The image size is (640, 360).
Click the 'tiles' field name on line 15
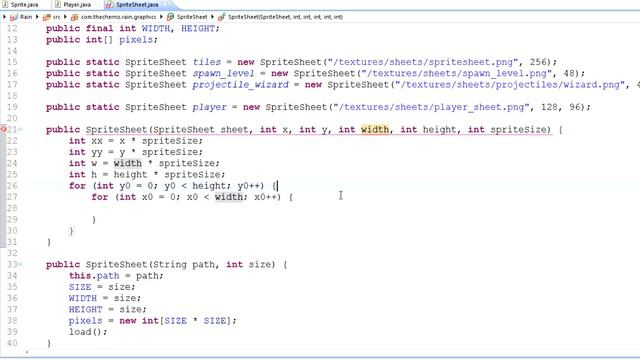click(x=207, y=62)
